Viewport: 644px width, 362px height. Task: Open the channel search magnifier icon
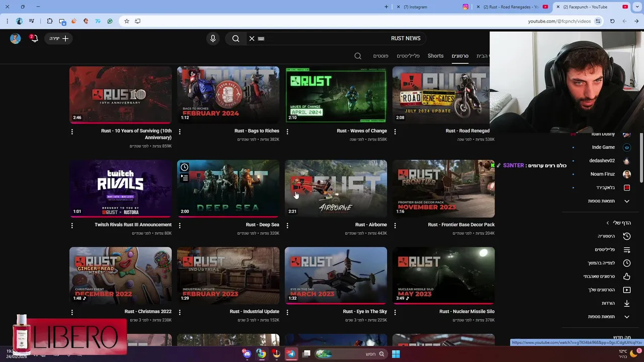(358, 56)
